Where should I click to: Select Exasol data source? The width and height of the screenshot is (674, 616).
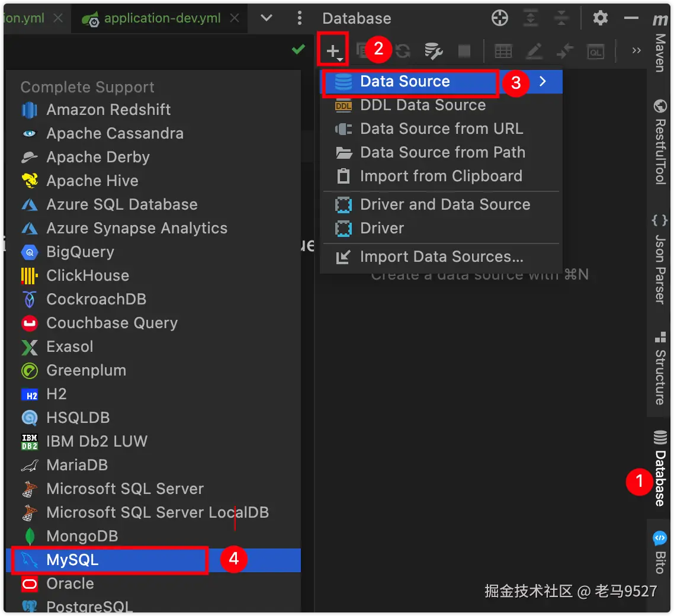click(x=153, y=346)
